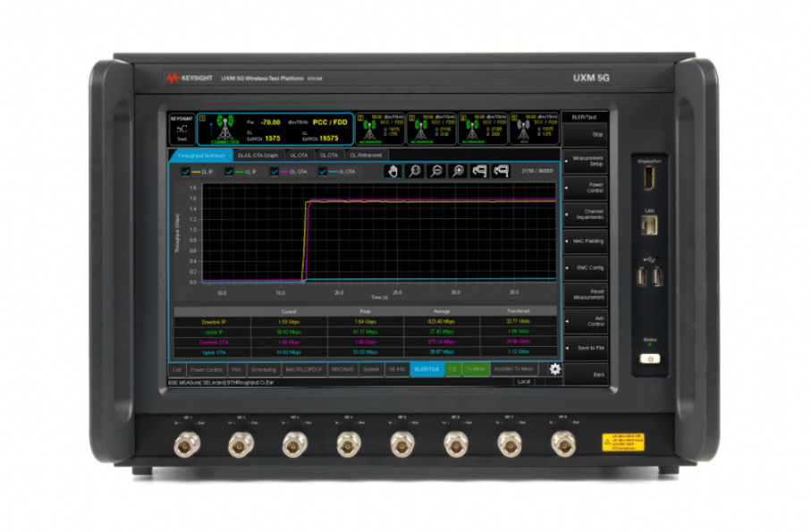Viewport: 811px width, 532px height.
Task: Click the zoom in magnifier icon
Action: click(x=458, y=171)
